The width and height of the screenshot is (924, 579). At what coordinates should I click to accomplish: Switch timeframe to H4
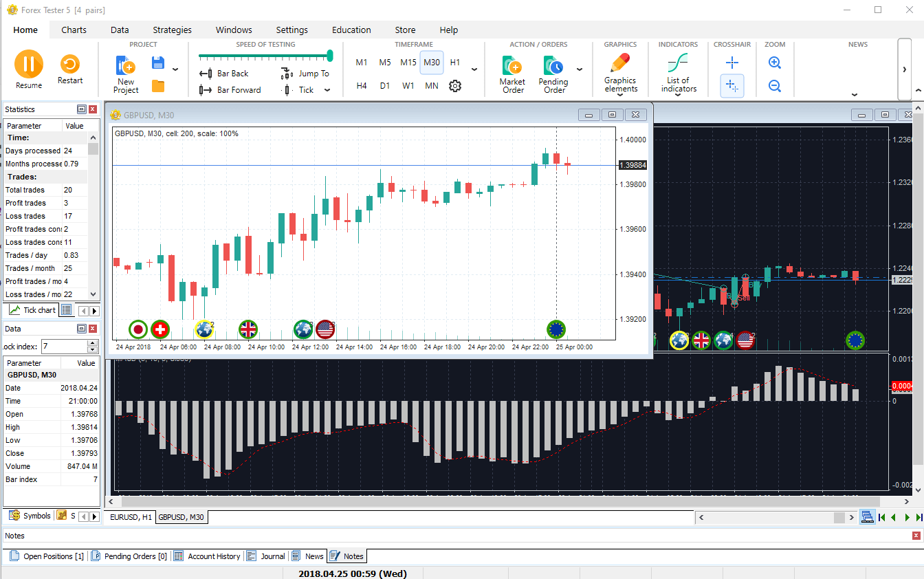click(362, 86)
